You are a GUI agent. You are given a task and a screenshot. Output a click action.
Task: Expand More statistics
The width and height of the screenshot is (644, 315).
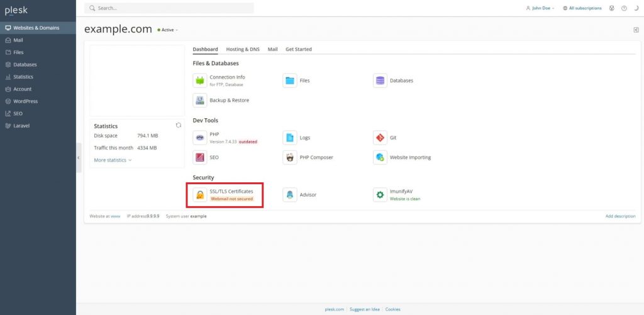tap(113, 160)
